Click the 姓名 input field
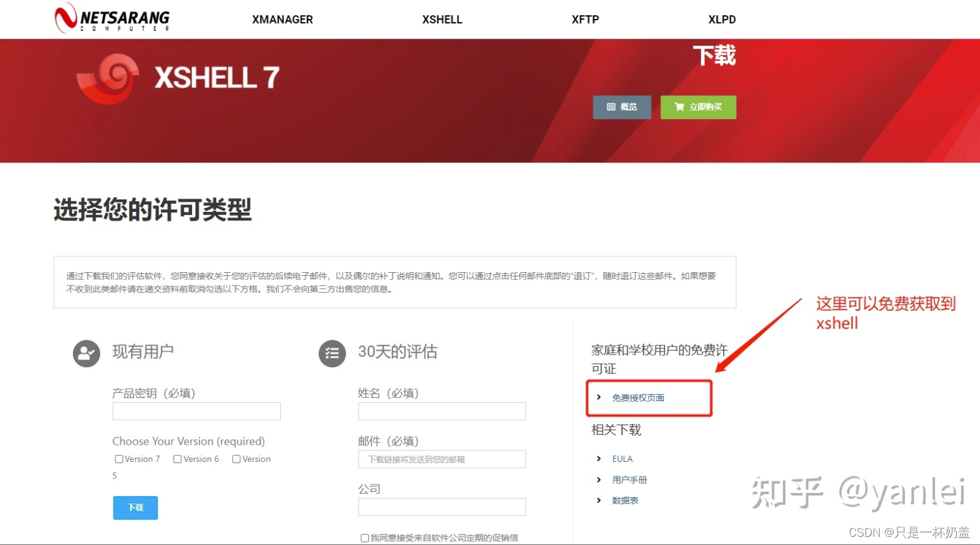Viewport: 980px width, 545px height. tap(442, 411)
